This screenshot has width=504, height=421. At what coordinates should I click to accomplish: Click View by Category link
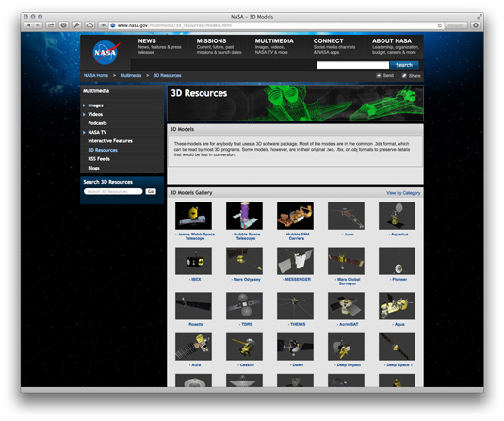(403, 193)
